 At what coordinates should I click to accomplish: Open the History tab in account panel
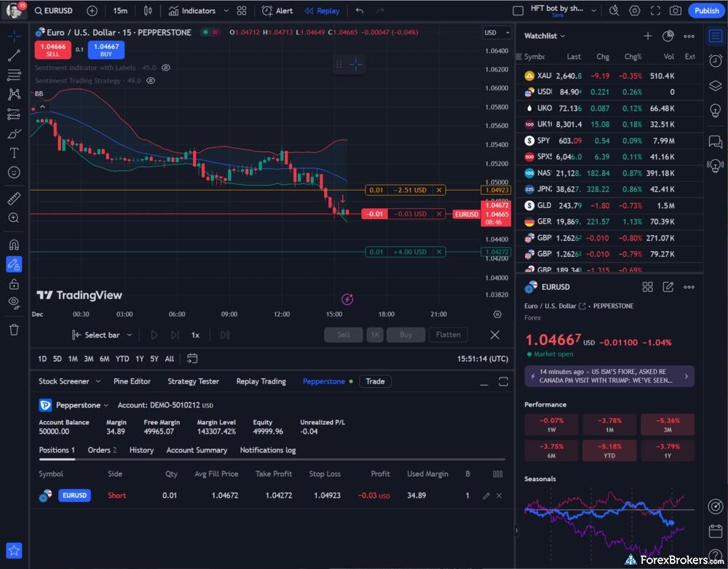coord(141,450)
